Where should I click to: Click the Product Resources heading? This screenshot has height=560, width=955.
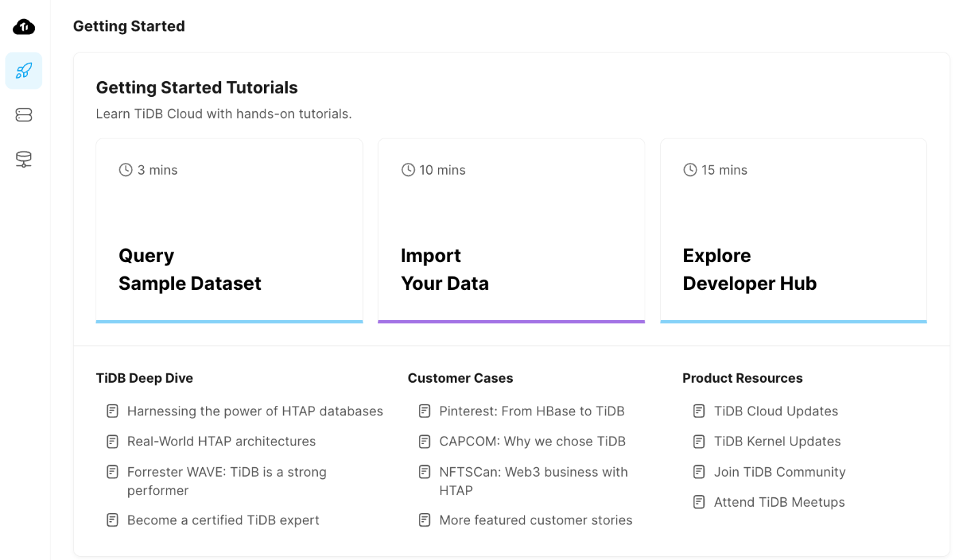pyautogui.click(x=742, y=378)
